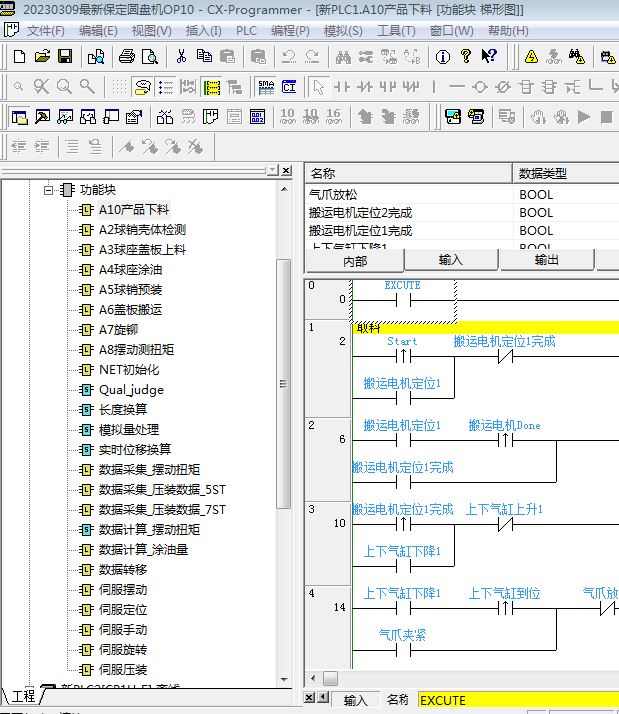This screenshot has width=619, height=714.
Task: Open the 编程(P) menu
Action: pos(290,31)
